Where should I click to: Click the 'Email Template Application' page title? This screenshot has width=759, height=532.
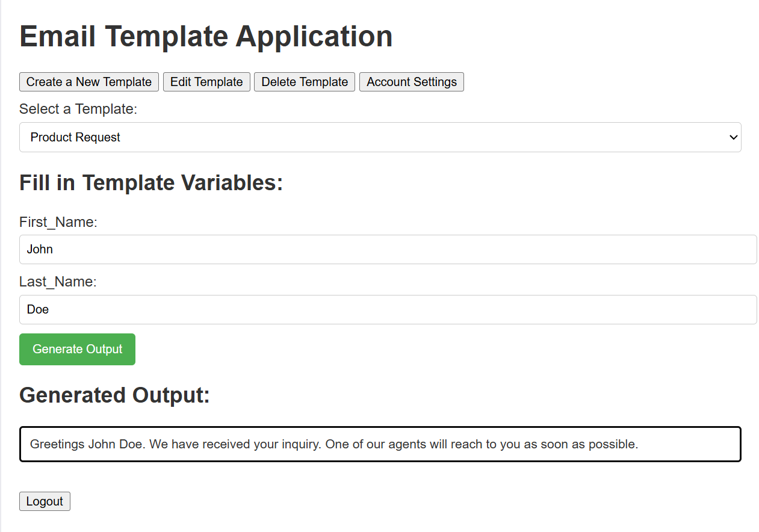(x=206, y=36)
